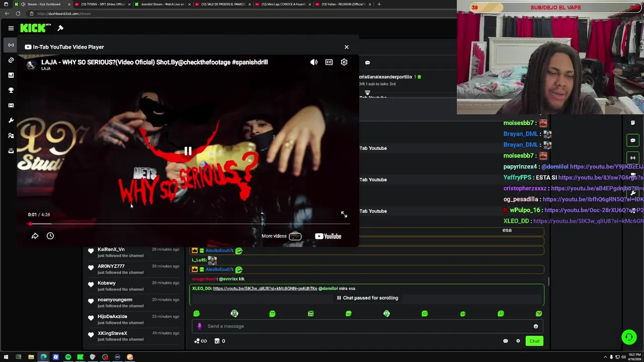Open Windows Start menu
The width and height of the screenshot is (644, 362).
6,357
